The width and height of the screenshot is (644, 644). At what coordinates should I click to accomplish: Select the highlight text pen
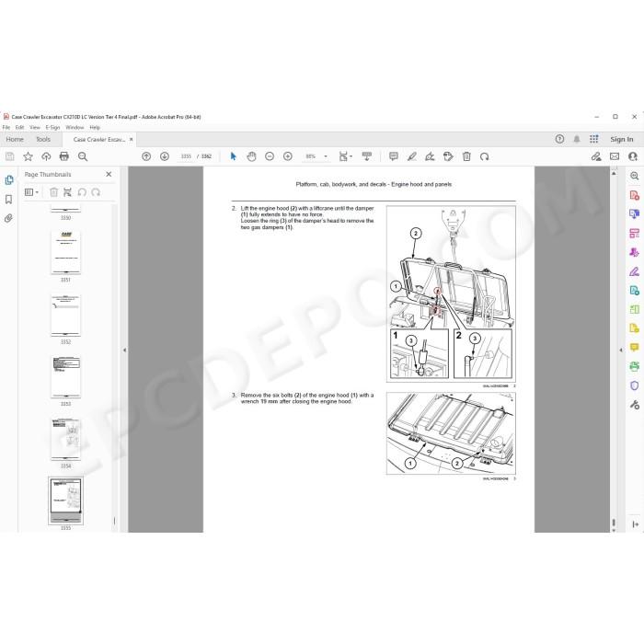(x=411, y=156)
